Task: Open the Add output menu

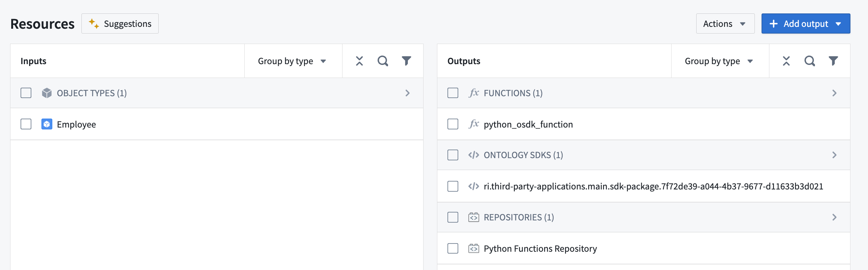Action: (x=806, y=24)
